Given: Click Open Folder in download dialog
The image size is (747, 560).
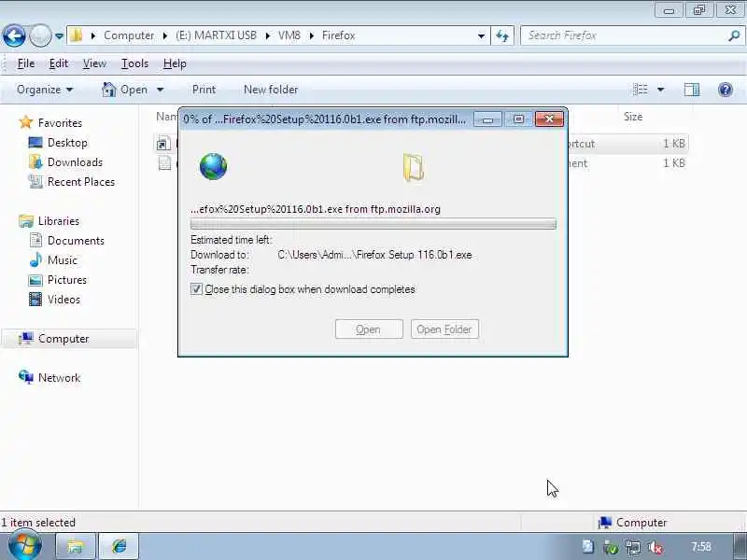Looking at the screenshot, I should [x=444, y=329].
